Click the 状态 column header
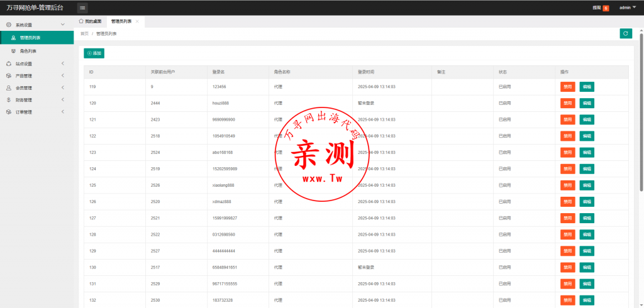The height and width of the screenshot is (308, 644). pos(525,72)
